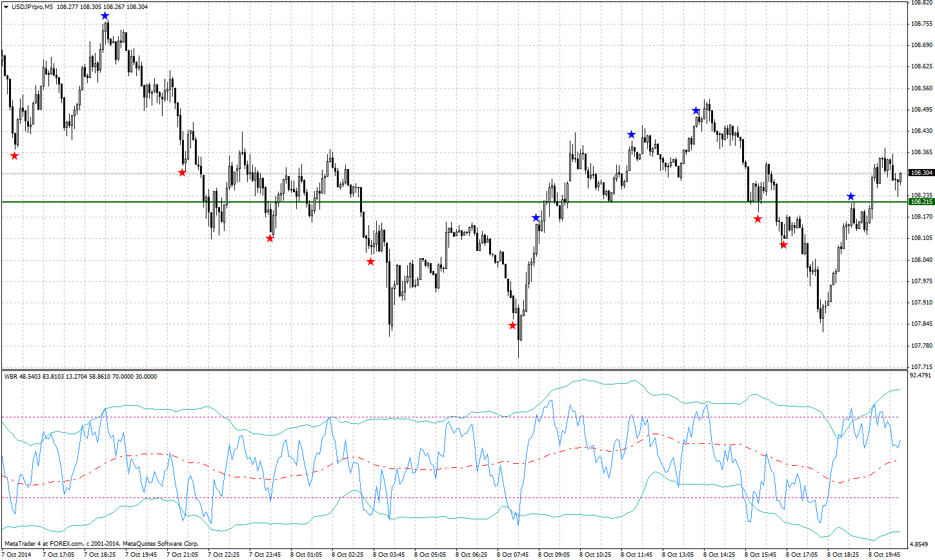
Task: Click the blue star near the 8 Oct 11:45 candles
Action: tap(630, 135)
